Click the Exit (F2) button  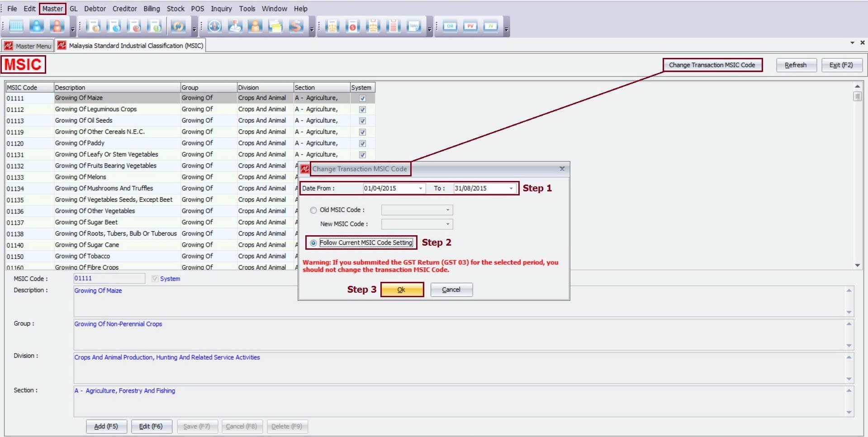(x=841, y=65)
